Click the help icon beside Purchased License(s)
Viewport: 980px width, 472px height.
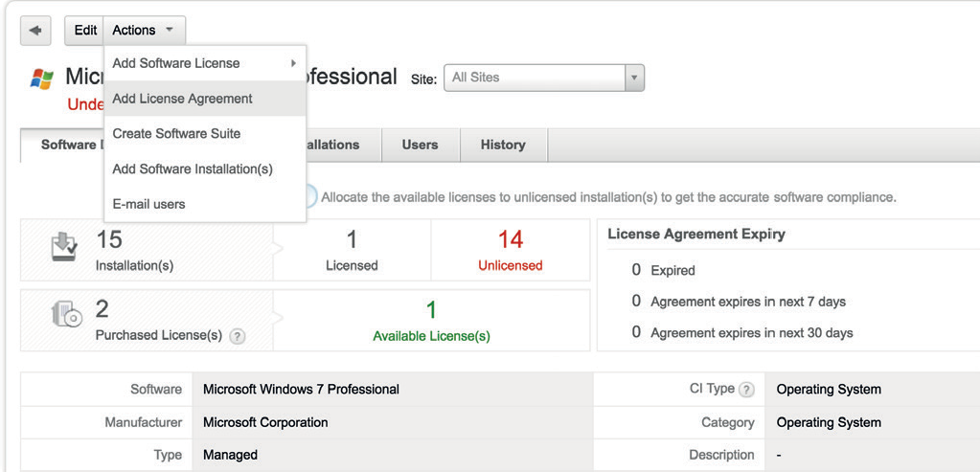pos(237,336)
